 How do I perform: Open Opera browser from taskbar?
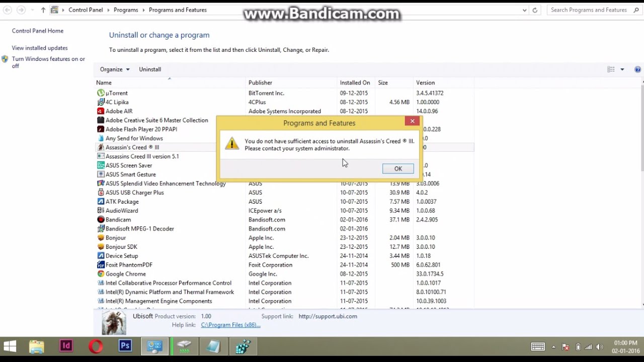tap(96, 346)
